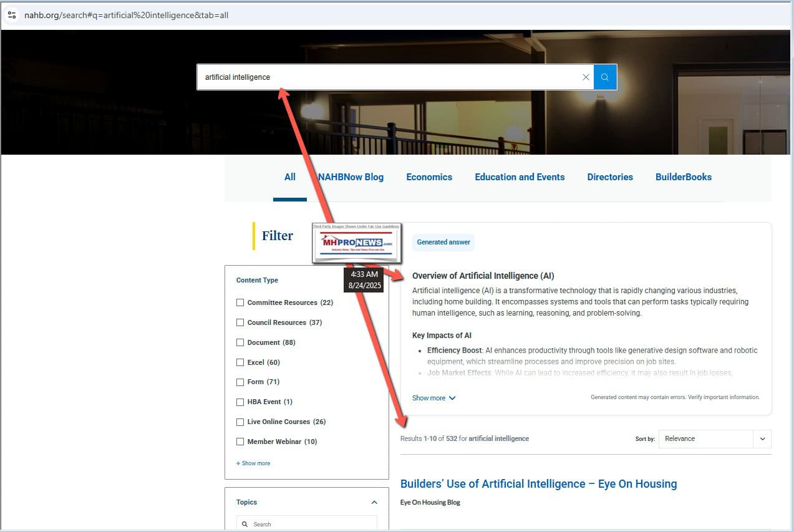Select the Member Webinar checkbox

tap(240, 442)
